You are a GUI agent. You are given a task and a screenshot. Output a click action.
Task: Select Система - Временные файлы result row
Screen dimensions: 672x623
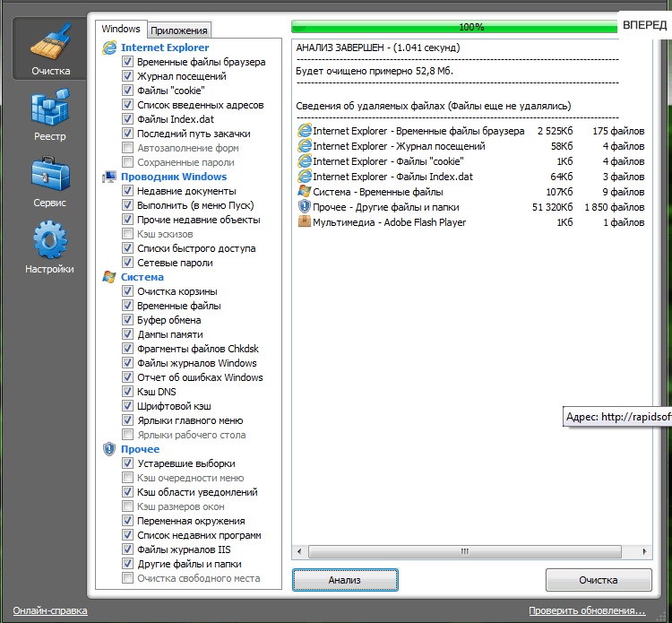click(x=471, y=192)
